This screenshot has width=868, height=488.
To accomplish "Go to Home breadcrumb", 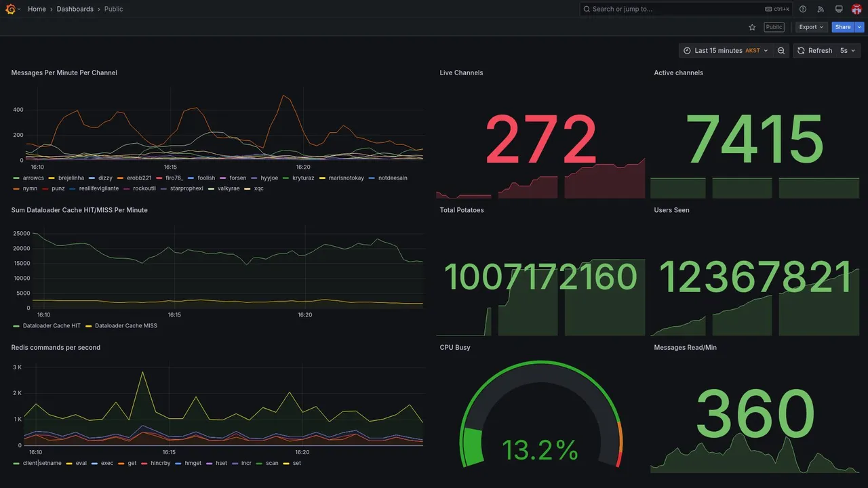I will click(x=37, y=9).
